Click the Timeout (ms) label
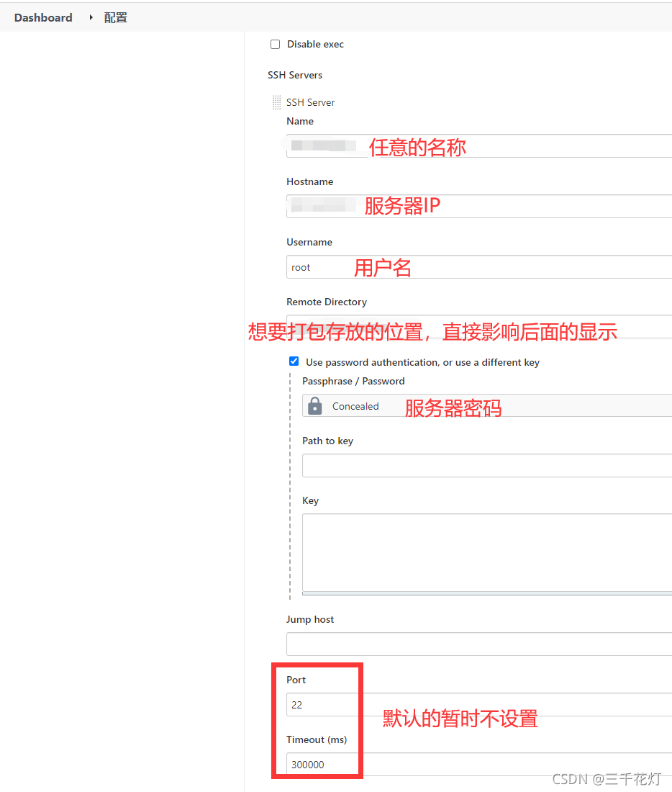This screenshot has height=792, width=672. (317, 740)
